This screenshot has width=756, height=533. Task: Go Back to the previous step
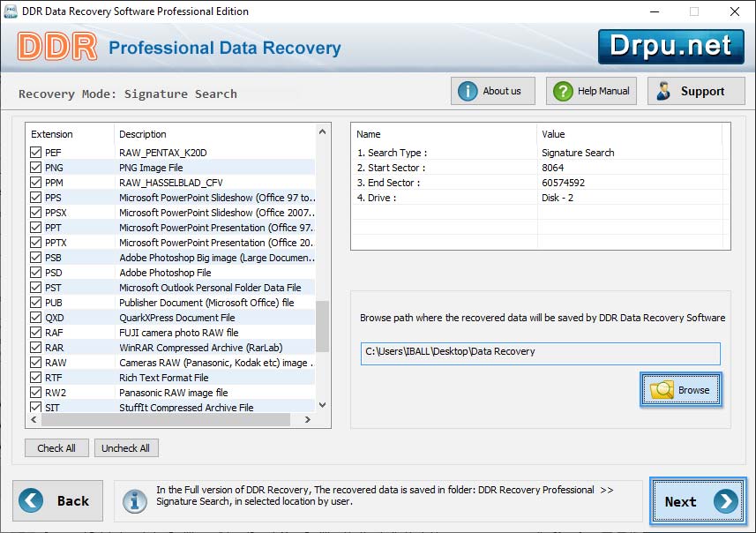click(x=58, y=500)
